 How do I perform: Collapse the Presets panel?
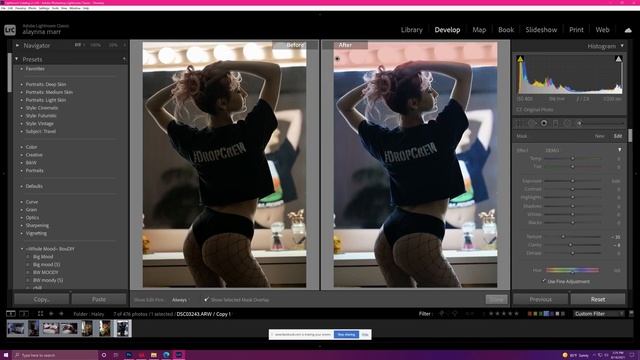click(17, 59)
